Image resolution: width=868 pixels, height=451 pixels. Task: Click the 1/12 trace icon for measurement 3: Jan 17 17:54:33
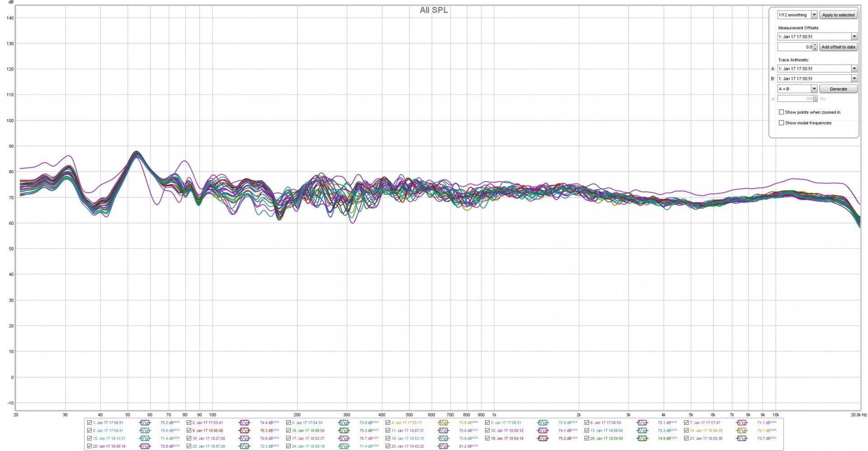(344, 423)
